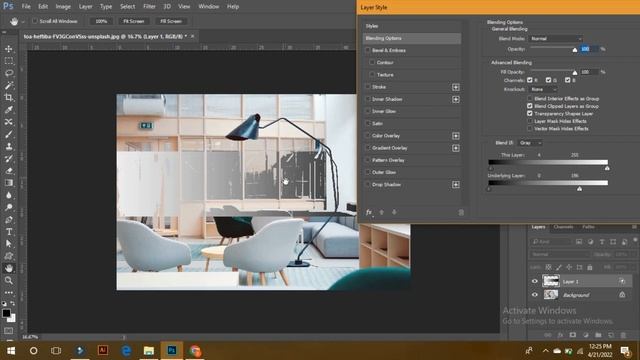640x360 pixels.
Task: Click the delete trash icon in Layer Style list
Action: (x=461, y=212)
